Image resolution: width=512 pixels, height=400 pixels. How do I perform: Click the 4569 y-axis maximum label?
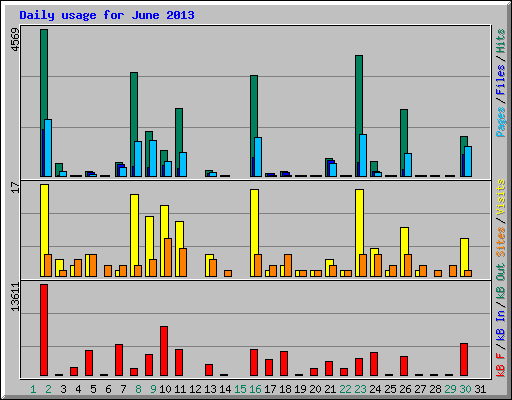tap(15, 40)
